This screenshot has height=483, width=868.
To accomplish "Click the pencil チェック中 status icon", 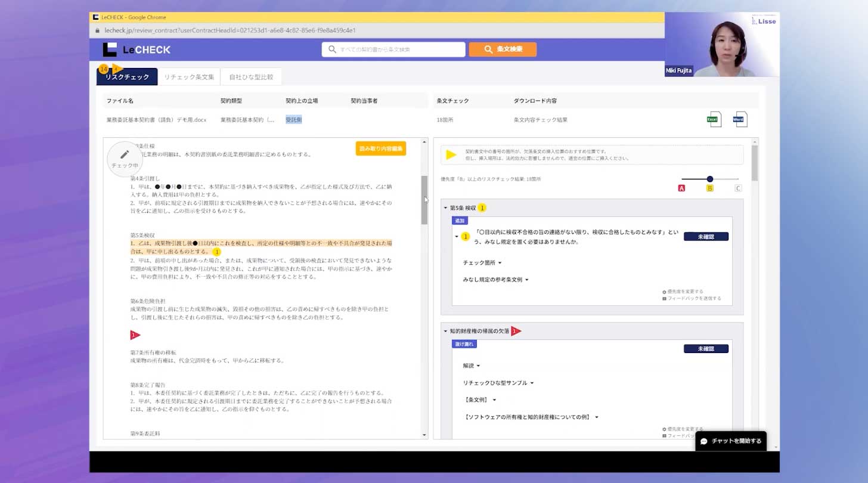I will click(125, 159).
